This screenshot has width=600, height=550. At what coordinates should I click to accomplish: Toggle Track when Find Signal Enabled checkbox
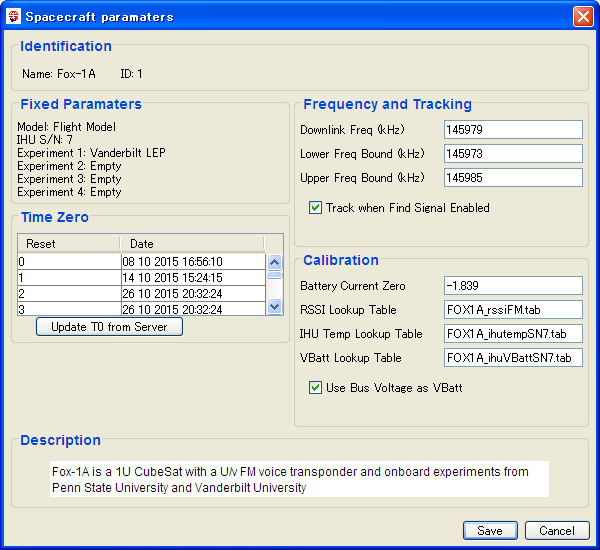coord(315,208)
